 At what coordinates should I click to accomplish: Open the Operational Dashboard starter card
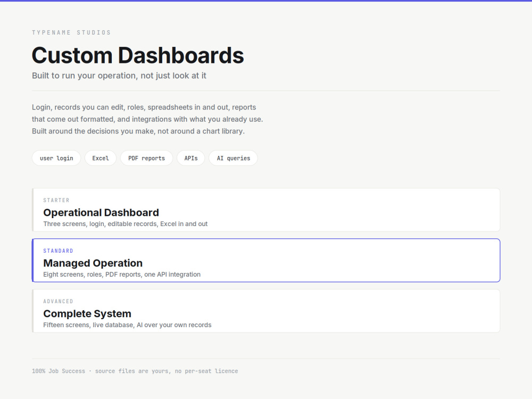click(x=266, y=210)
